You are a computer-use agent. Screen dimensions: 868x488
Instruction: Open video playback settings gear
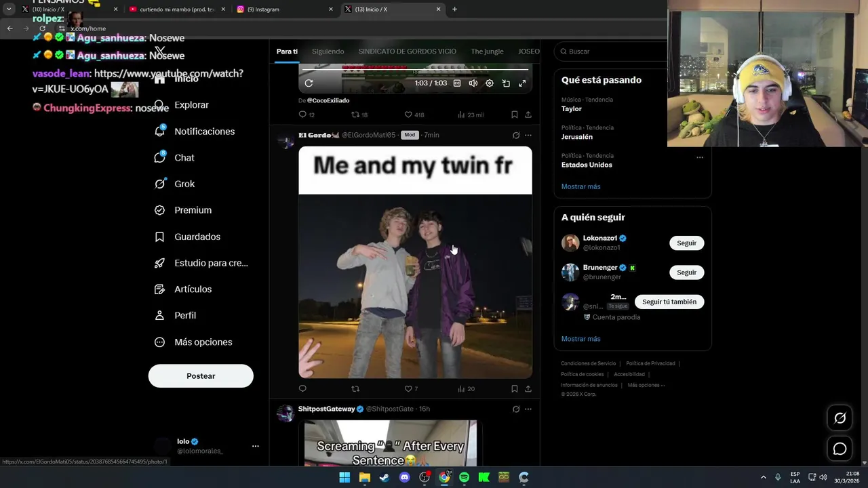tap(490, 83)
